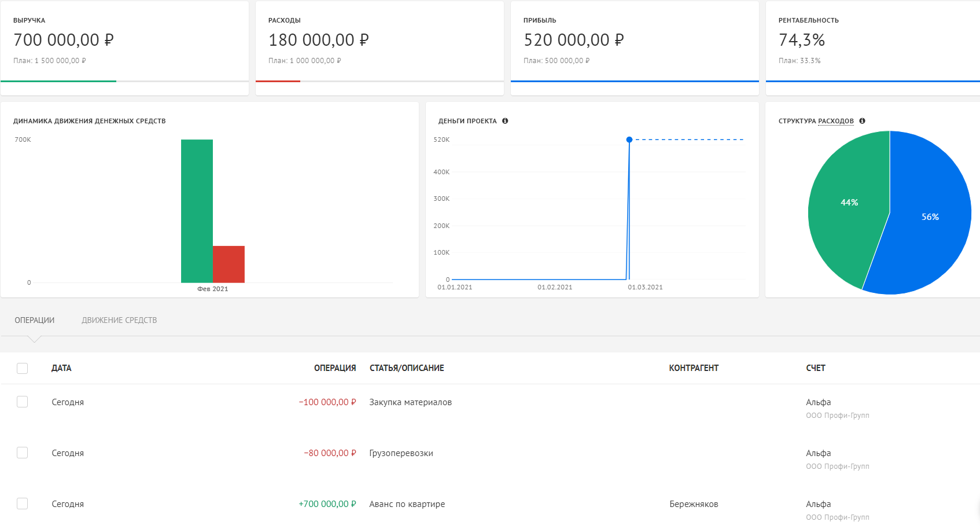980x529 pixels.
Task: Click the Статья/Описание column header
Action: (x=407, y=368)
